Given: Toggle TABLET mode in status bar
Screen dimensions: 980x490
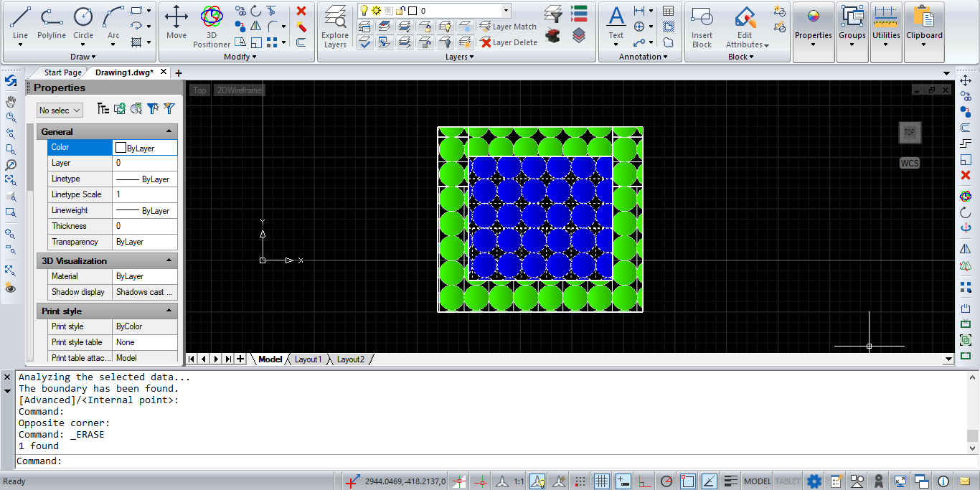Looking at the screenshot, I should [787, 481].
